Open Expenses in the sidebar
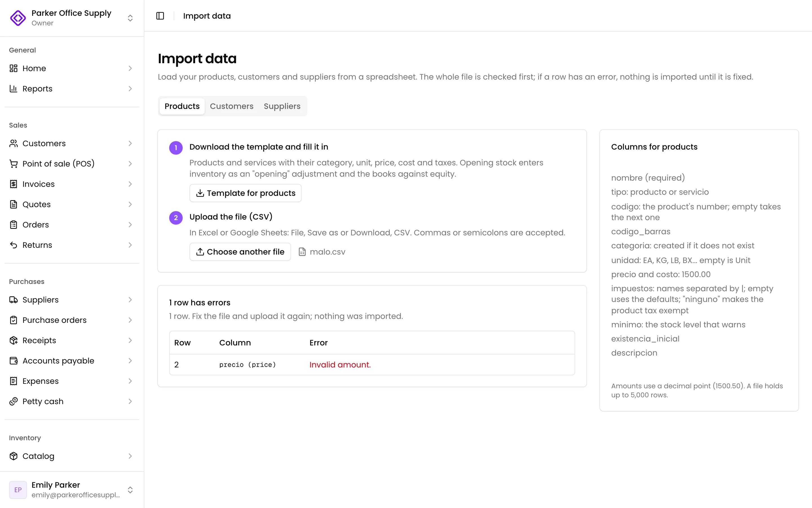Image resolution: width=812 pixels, height=508 pixels. pyautogui.click(x=72, y=381)
